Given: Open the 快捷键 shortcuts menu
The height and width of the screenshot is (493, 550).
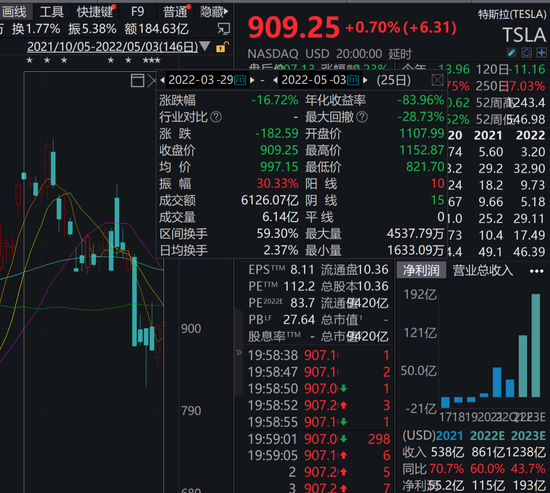Looking at the screenshot, I should (x=95, y=12).
